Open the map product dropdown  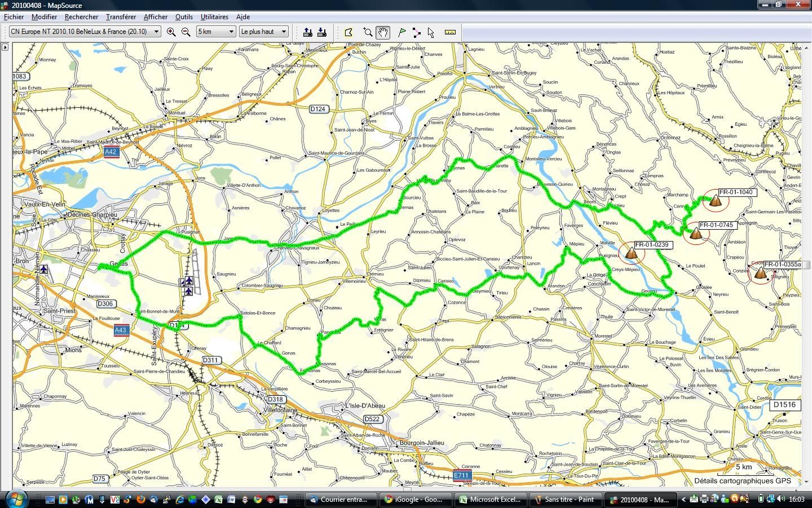click(85, 32)
